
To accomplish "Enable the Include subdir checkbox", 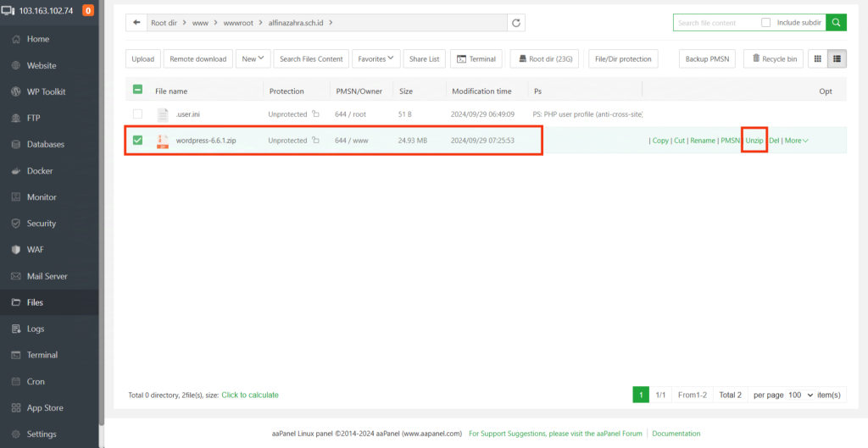I will 766,23.
